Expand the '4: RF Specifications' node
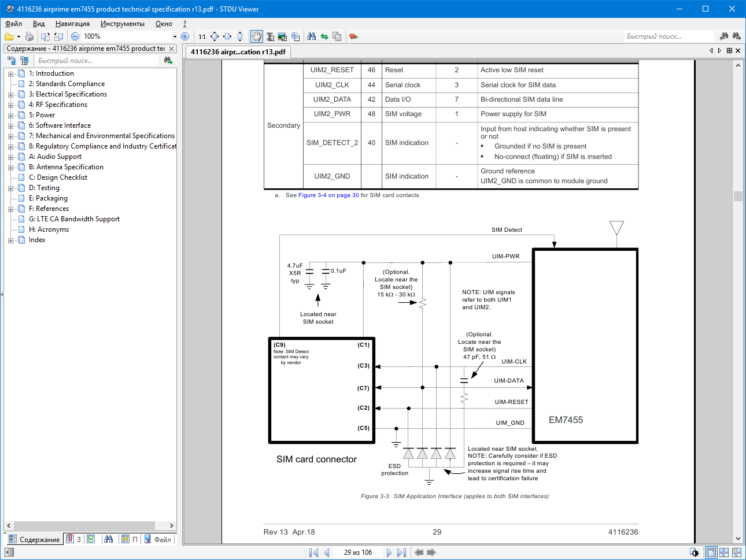Screen dimensions: 746x560 (10, 105)
